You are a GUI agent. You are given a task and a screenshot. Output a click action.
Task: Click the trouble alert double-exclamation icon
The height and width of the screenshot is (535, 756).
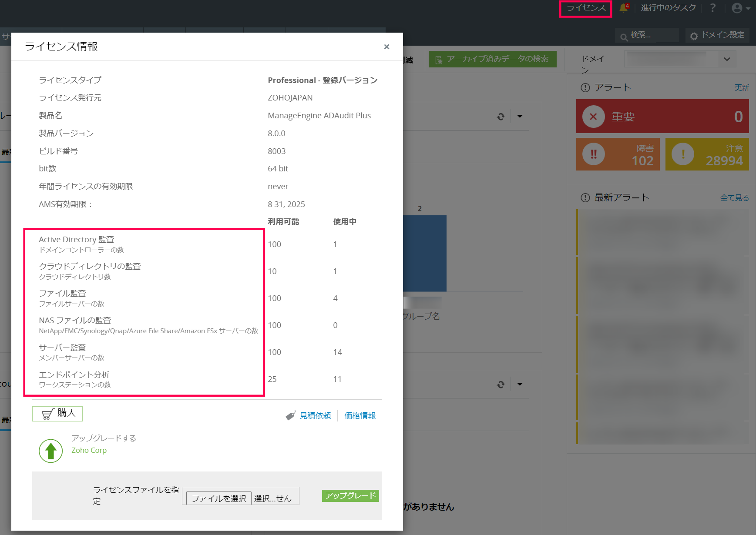click(594, 154)
